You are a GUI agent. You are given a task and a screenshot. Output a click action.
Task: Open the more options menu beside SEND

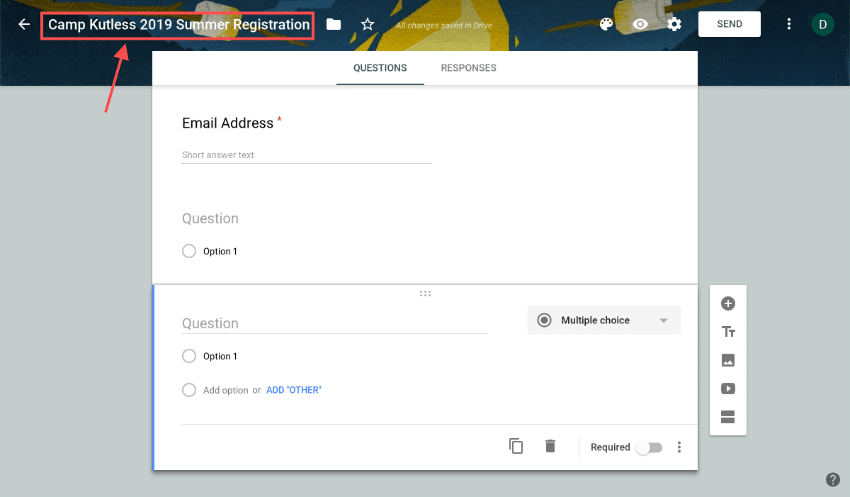click(x=789, y=24)
